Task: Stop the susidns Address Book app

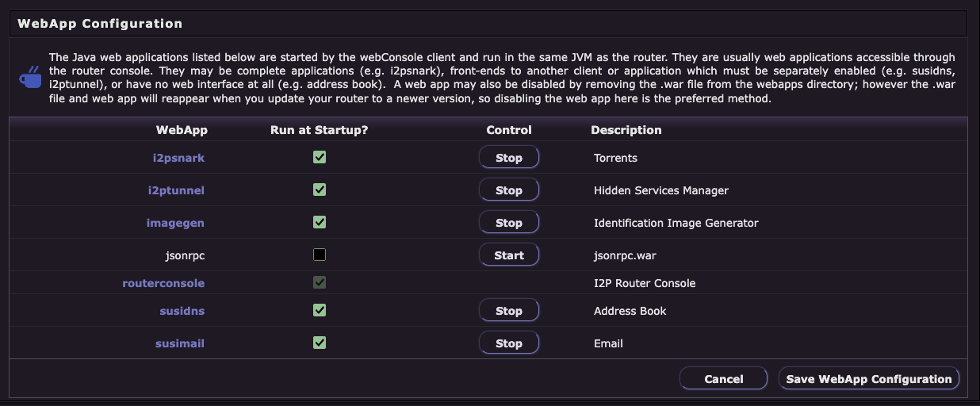Action: [x=509, y=311]
